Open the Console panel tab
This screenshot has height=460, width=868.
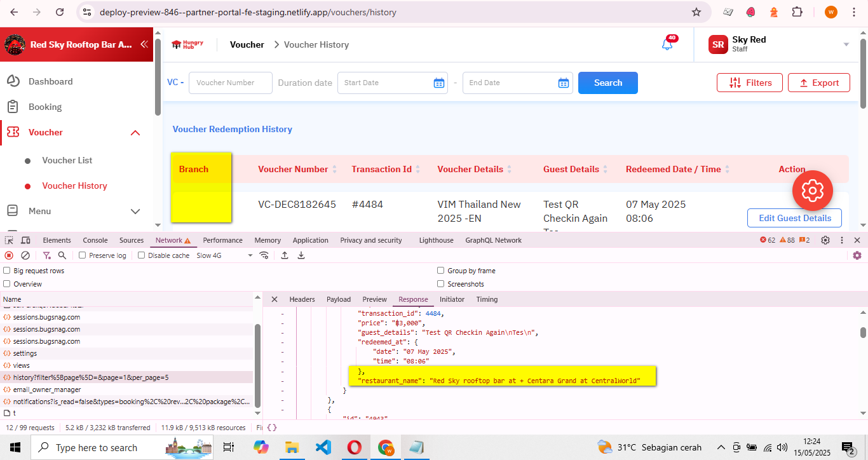coord(95,240)
